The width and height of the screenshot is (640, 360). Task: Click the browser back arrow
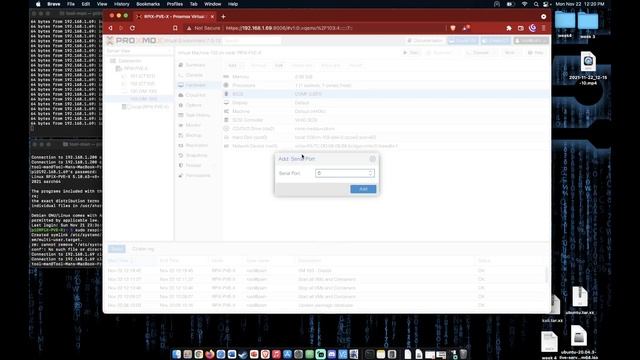[x=110, y=28]
